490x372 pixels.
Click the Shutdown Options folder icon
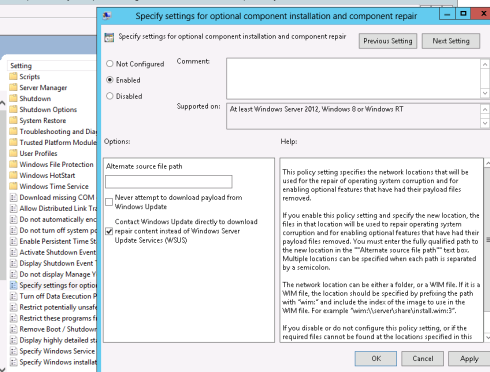coord(13,109)
